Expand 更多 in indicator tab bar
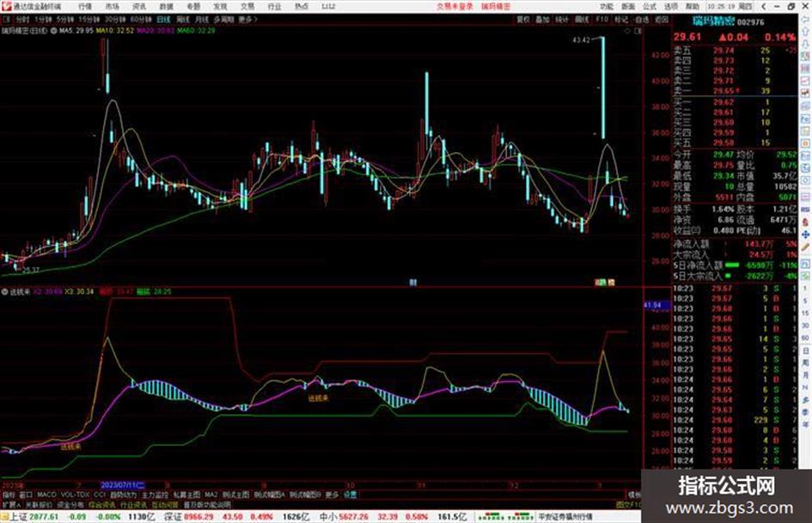Screen dimensions: 812x523 [332, 495]
